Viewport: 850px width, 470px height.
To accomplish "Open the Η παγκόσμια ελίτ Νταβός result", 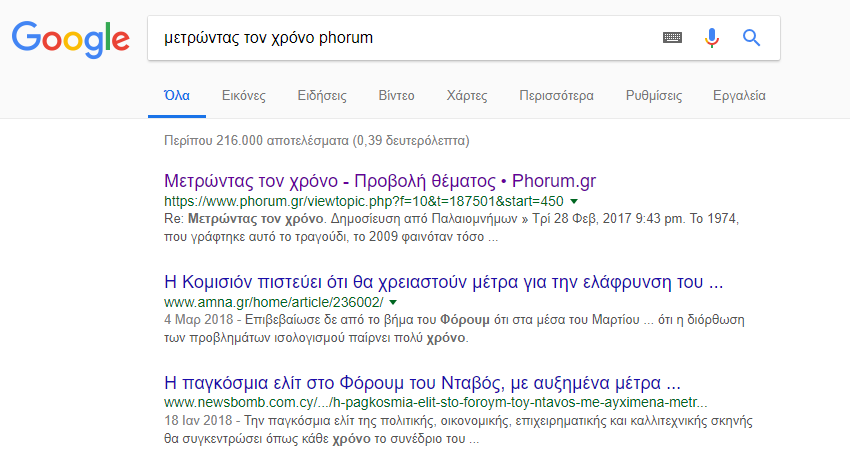I will coord(422,383).
